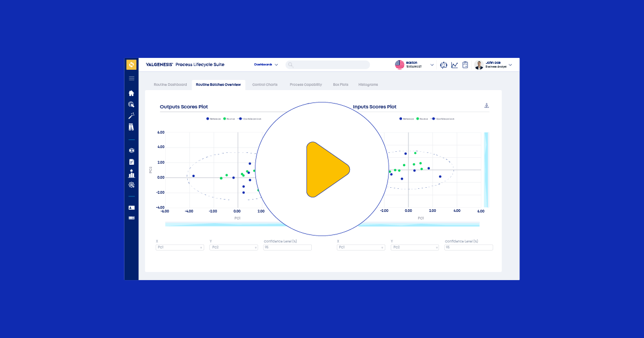Download the Inputs Scores Plot

pos(487,106)
